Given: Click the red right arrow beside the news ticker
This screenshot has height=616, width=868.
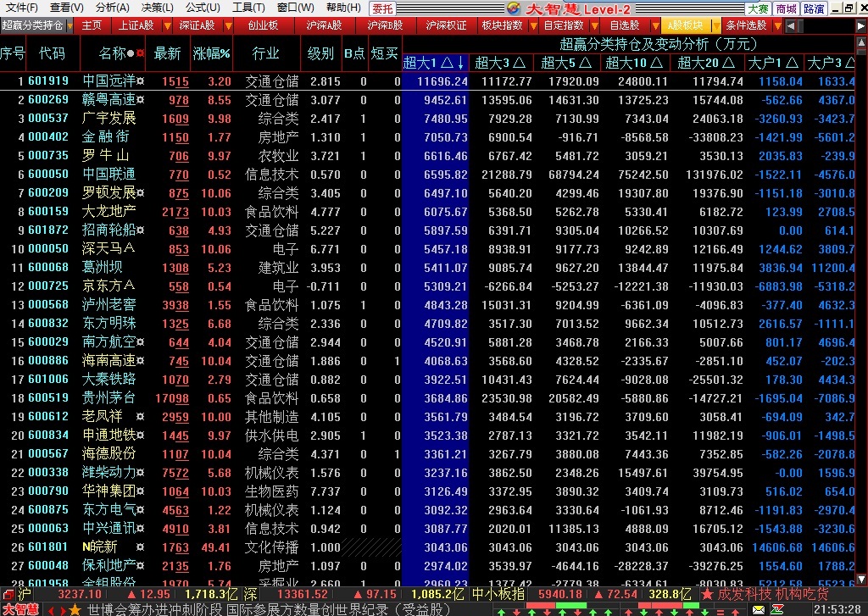Looking at the screenshot, I should click(62, 610).
